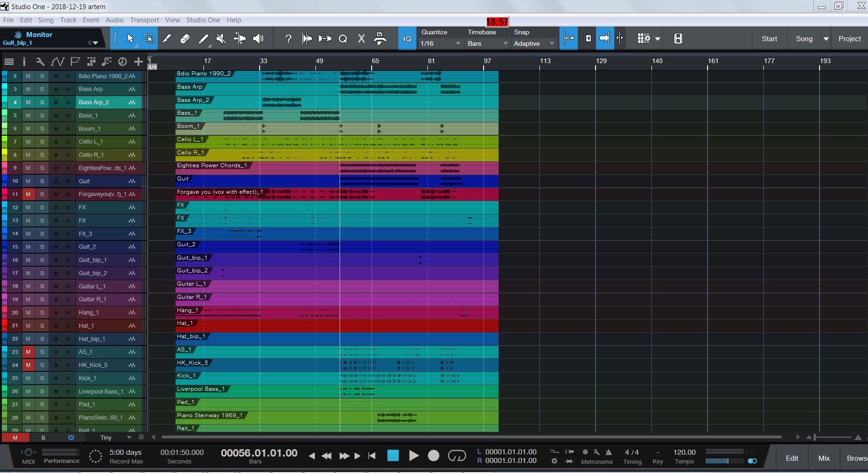This screenshot has height=473, width=868.
Task: Open the Song menu
Action: pos(46,20)
